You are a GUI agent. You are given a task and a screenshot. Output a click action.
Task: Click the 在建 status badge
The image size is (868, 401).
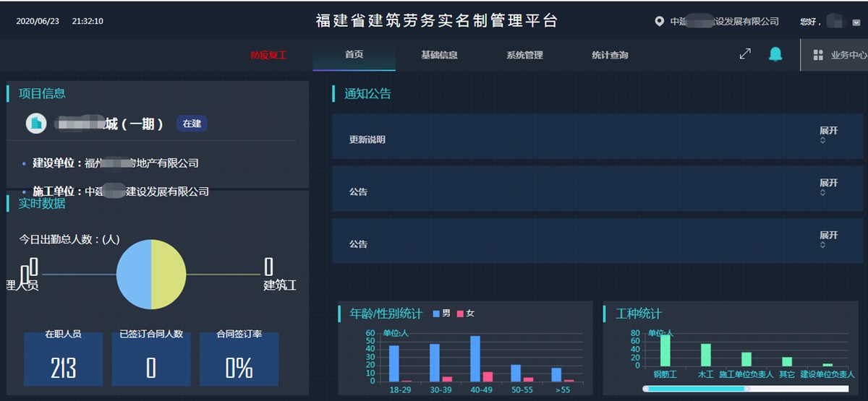(x=192, y=124)
